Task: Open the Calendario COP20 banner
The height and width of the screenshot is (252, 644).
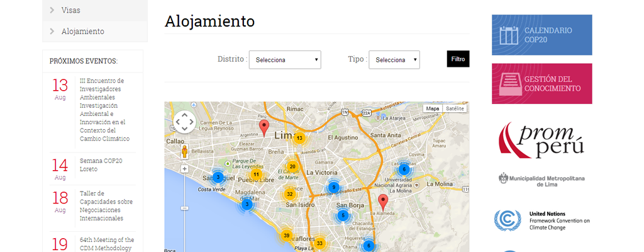Action: click(x=541, y=35)
